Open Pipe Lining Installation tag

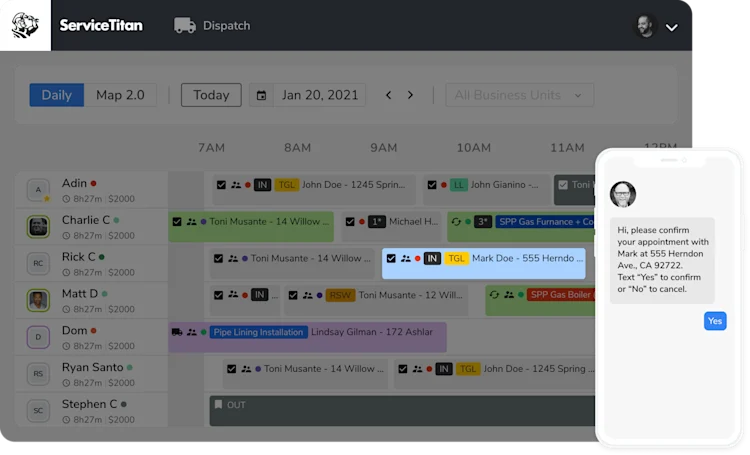(258, 332)
